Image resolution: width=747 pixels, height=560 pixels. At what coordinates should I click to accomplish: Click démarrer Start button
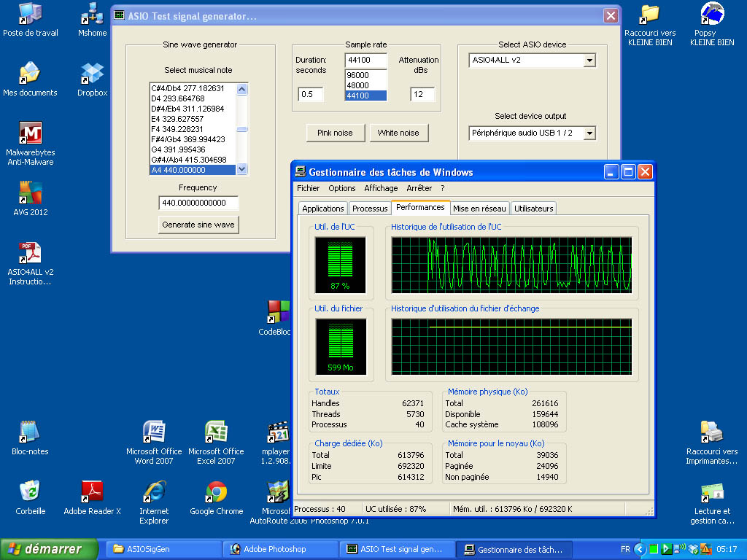point(49,549)
